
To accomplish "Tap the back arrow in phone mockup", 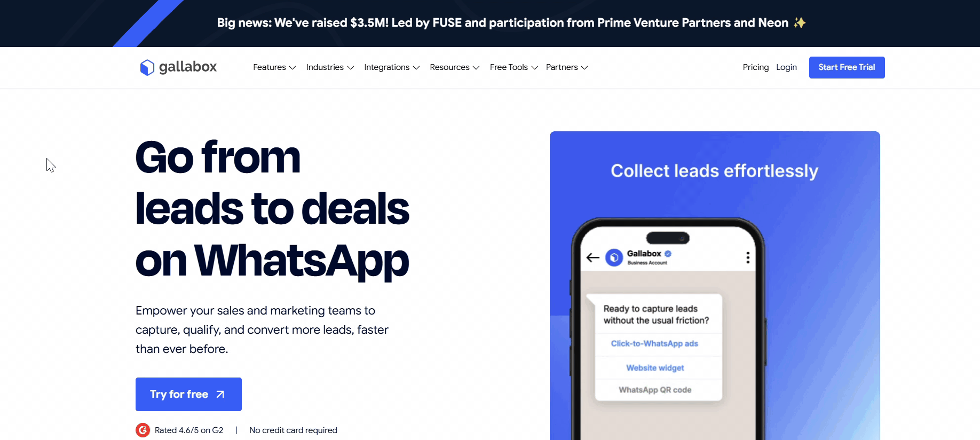I will (592, 258).
